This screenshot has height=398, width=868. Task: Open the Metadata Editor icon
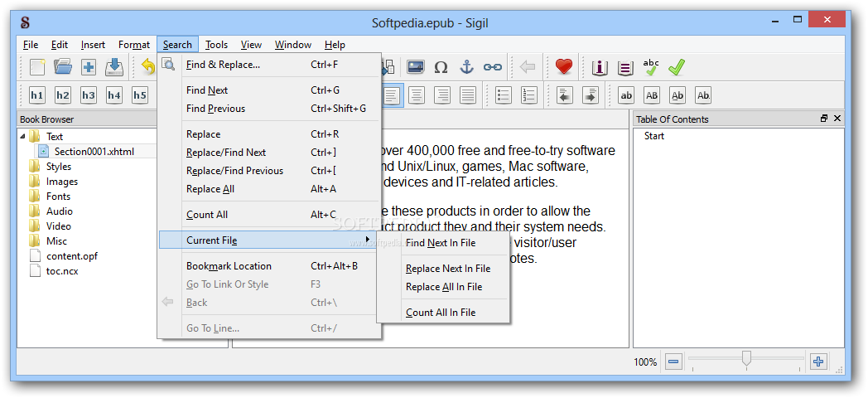[x=600, y=68]
